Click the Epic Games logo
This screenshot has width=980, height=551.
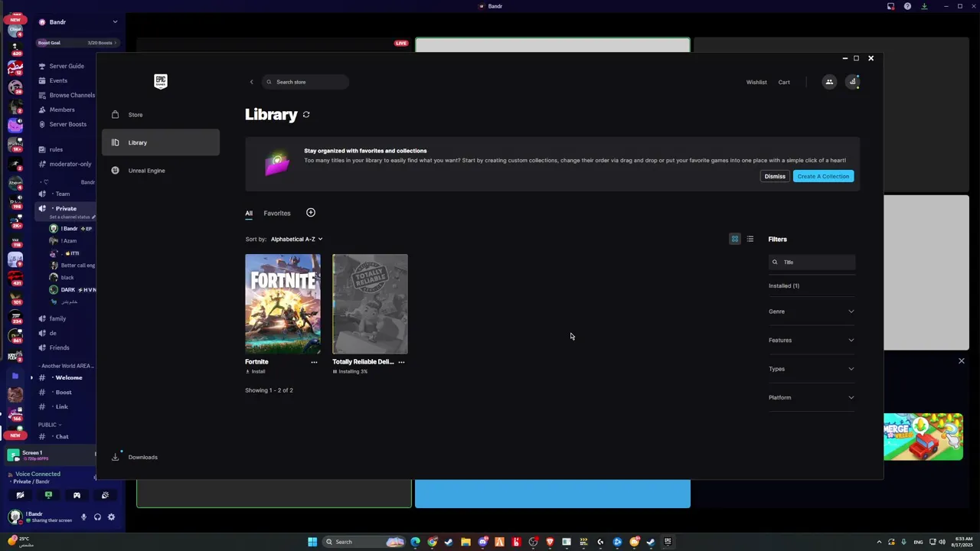160,81
